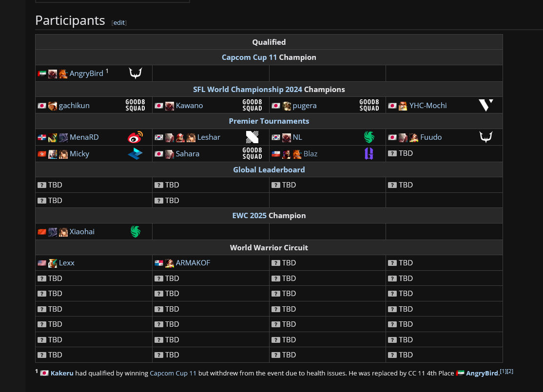Click the green Falcons logo beside Xiaohai

[x=136, y=231]
